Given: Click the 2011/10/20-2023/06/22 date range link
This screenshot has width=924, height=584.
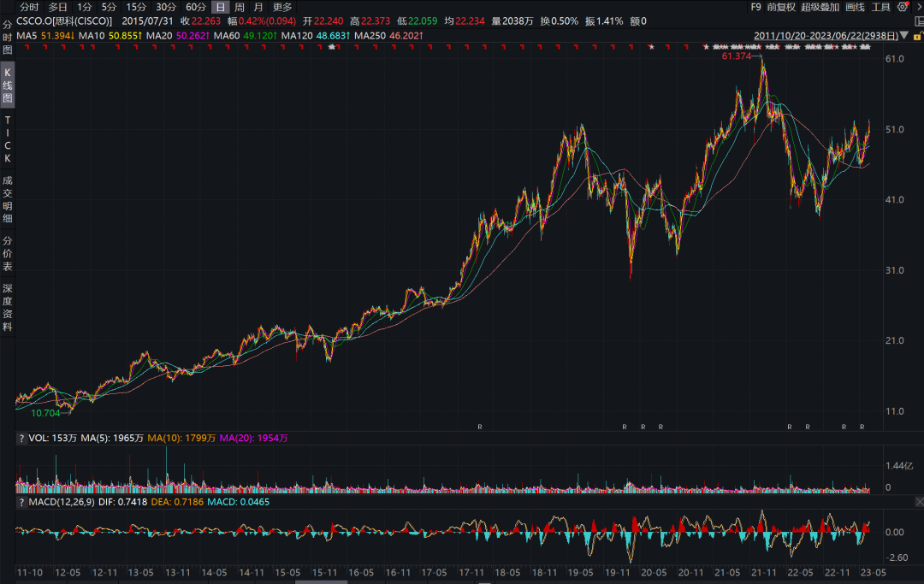Looking at the screenshot, I should (826, 35).
